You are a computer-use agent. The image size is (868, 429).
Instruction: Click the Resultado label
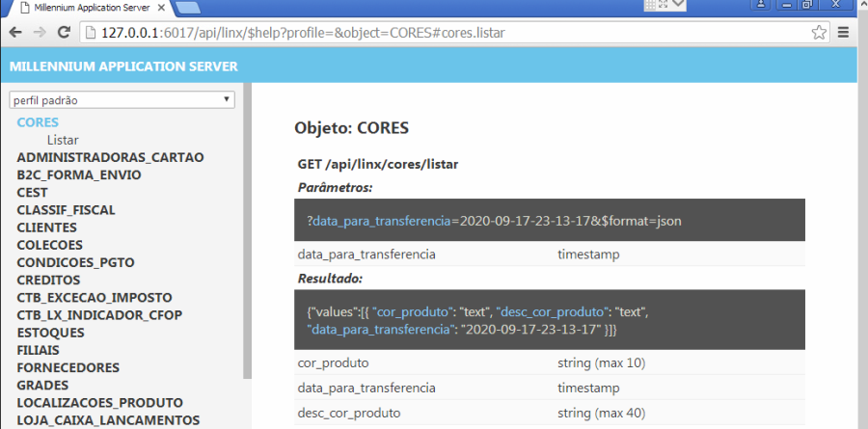[330, 279]
